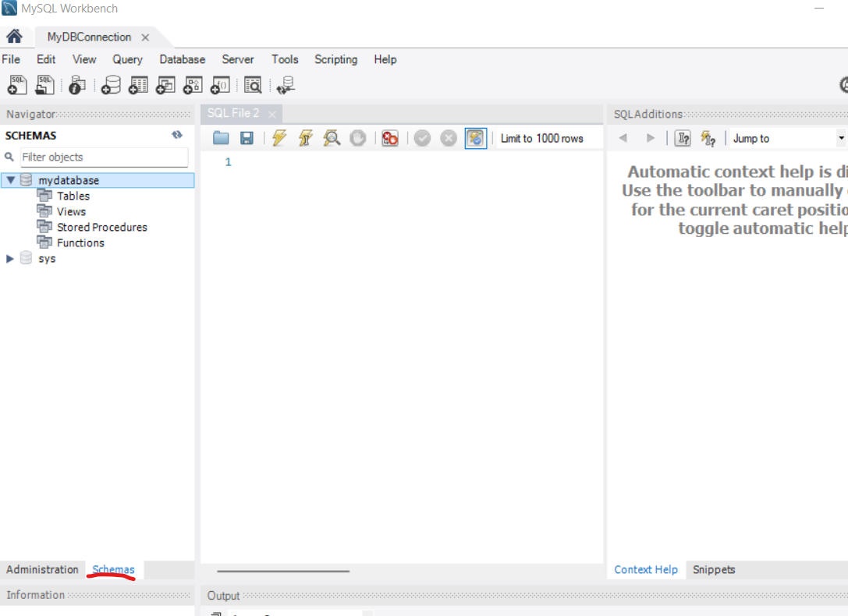Screen dimensions: 848x616
Task: Stop query execution hand icon
Action: (357, 138)
